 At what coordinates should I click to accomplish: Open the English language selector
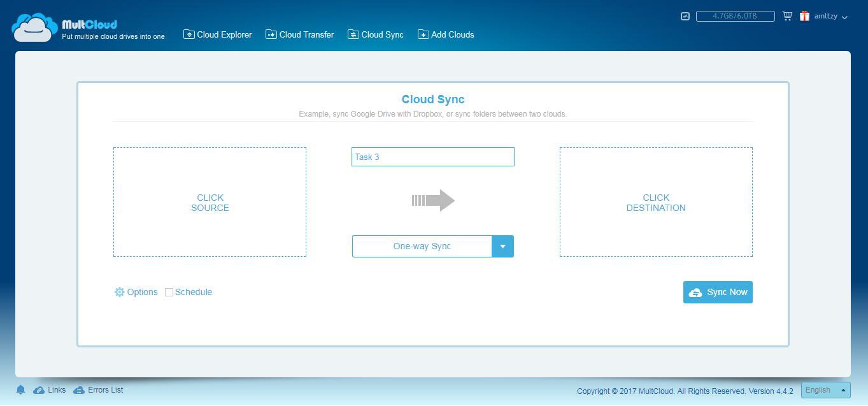coord(826,390)
